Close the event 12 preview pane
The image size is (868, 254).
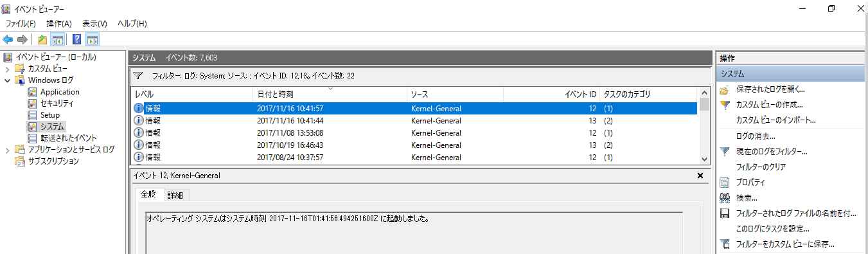[700, 176]
